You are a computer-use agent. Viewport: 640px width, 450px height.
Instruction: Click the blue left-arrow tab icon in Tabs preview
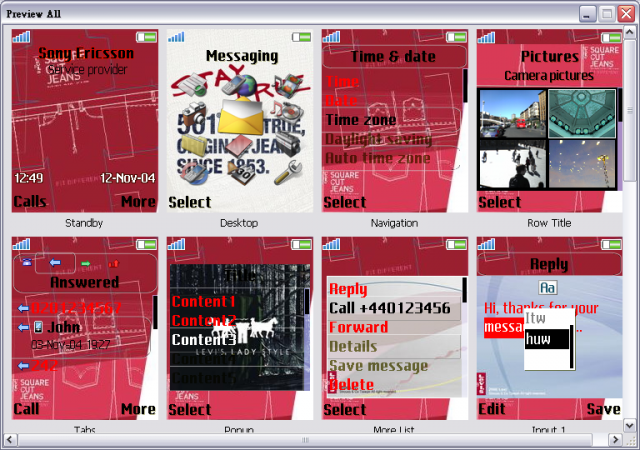tap(55, 263)
